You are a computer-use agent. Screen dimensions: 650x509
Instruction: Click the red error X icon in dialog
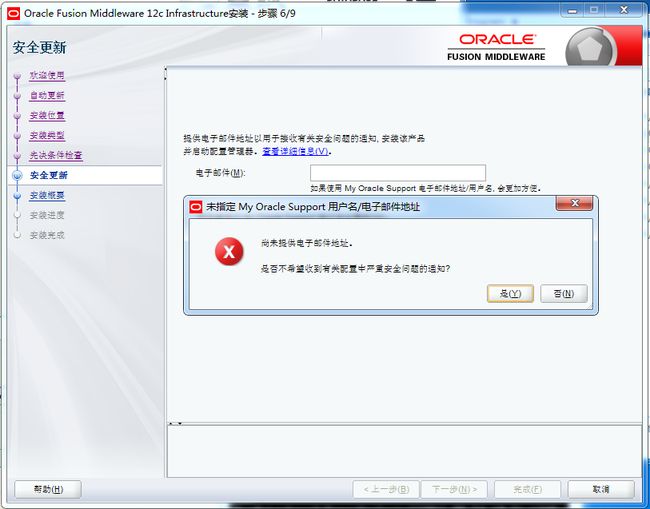(x=229, y=252)
